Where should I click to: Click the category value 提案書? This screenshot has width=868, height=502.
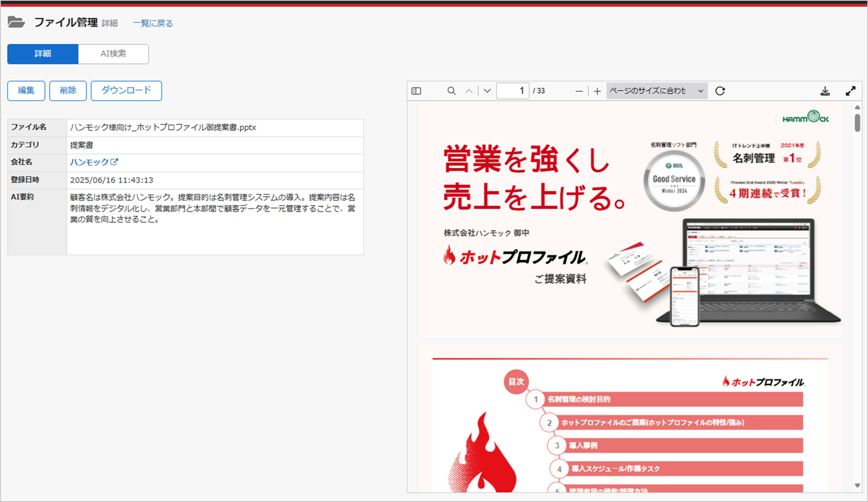82,145
